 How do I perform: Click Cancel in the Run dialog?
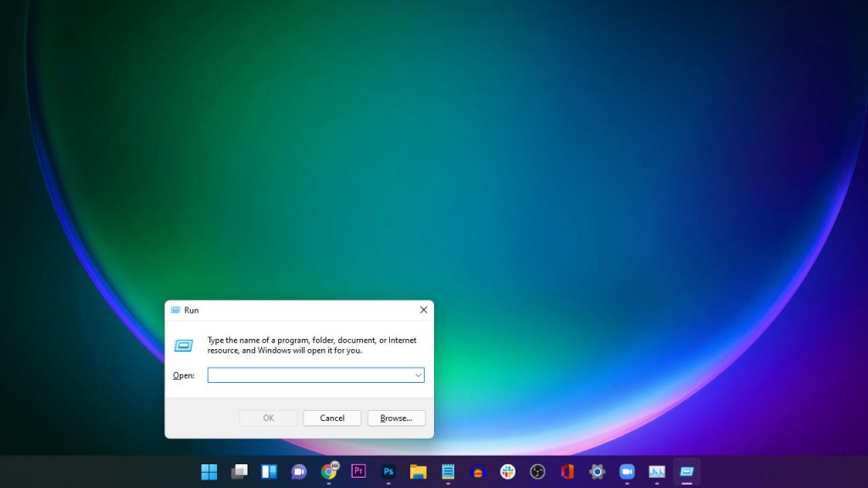click(332, 419)
